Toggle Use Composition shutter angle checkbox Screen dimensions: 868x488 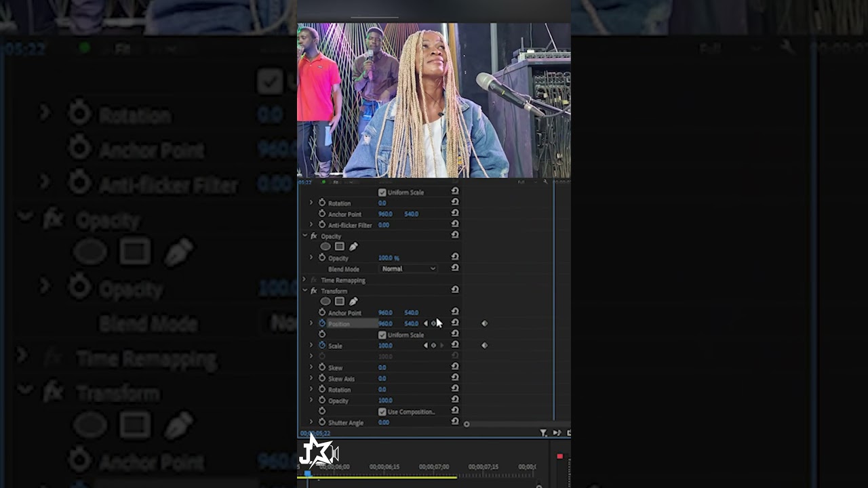coord(382,411)
